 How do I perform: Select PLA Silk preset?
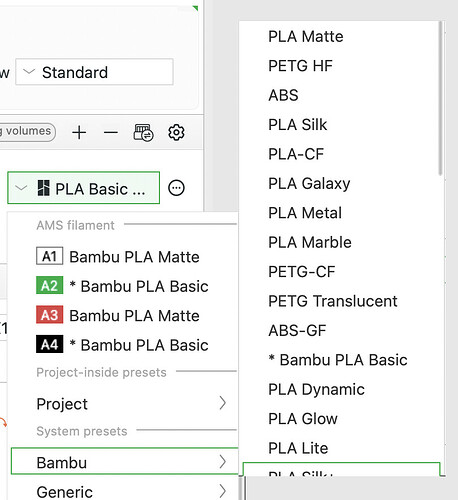pyautogui.click(x=297, y=125)
